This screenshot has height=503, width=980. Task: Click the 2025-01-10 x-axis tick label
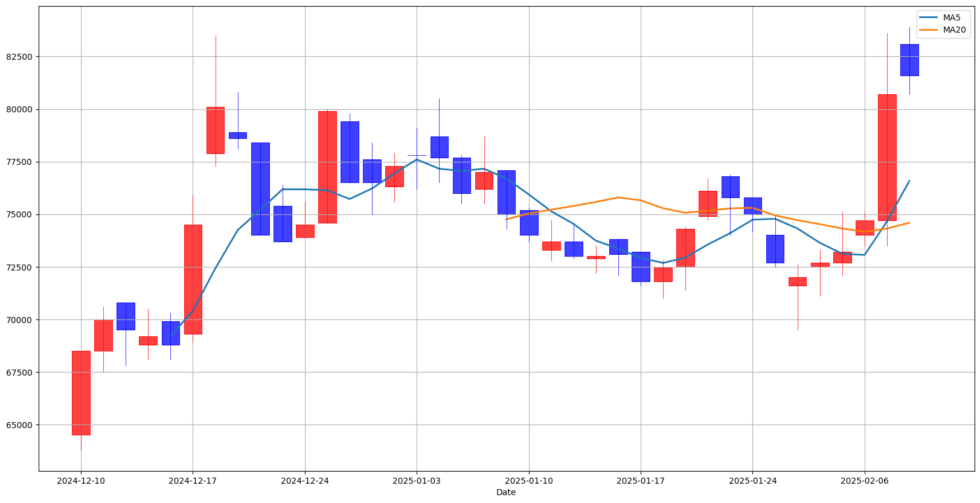529,481
